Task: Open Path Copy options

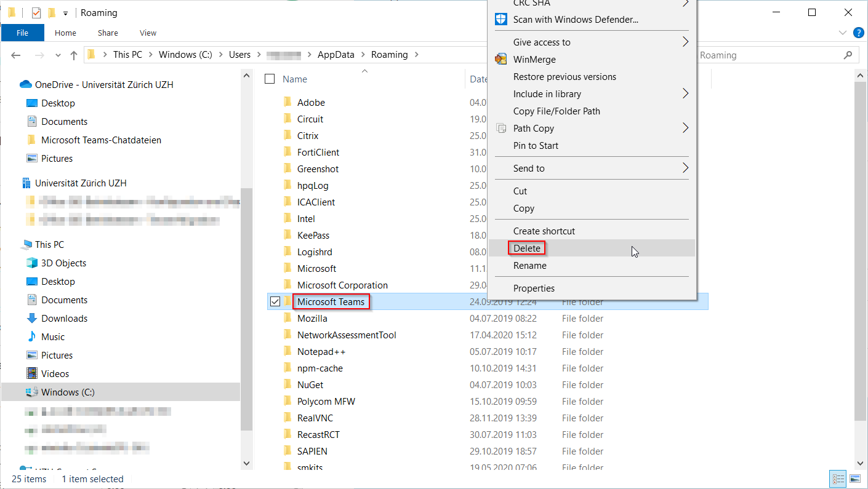Action: coord(533,128)
